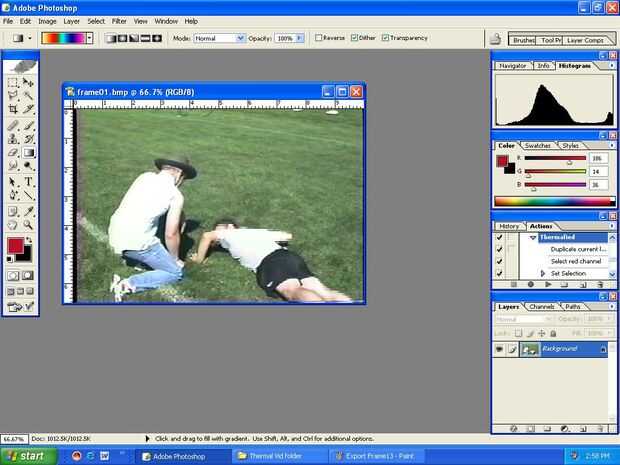The height and width of the screenshot is (465, 620).
Task: Switch to the Channels tab
Action: point(542,307)
